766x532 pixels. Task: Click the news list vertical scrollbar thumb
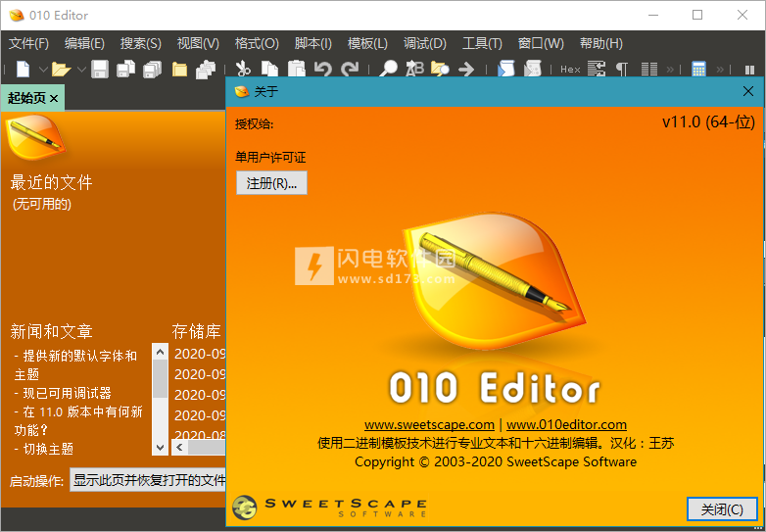pos(161,378)
